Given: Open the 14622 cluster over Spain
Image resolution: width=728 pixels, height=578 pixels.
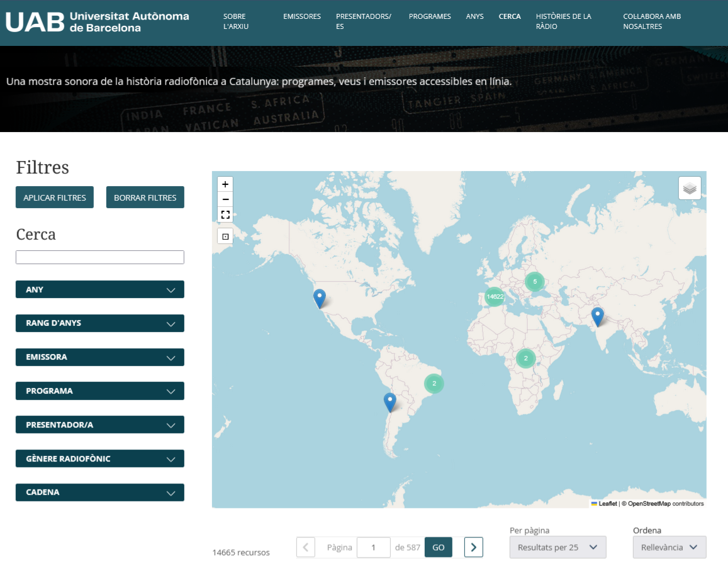Looking at the screenshot, I should coord(495,296).
